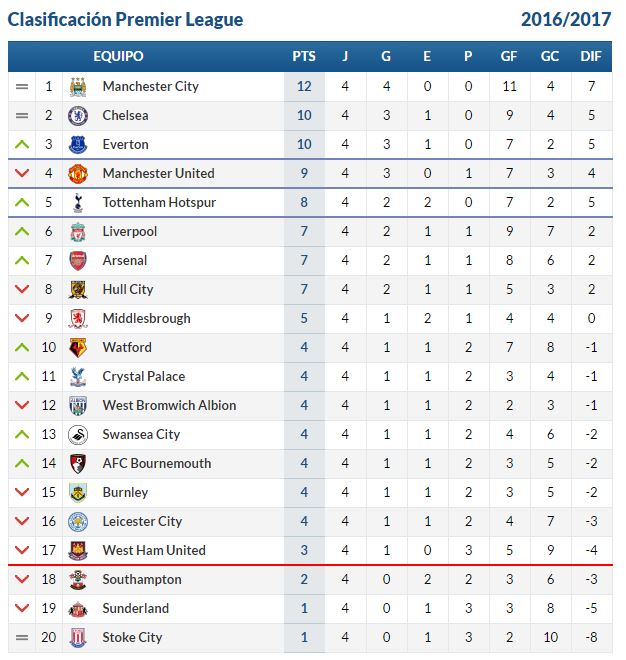
Task: Click the Tottenham Hotspur cockerel crest
Action: 78,202
